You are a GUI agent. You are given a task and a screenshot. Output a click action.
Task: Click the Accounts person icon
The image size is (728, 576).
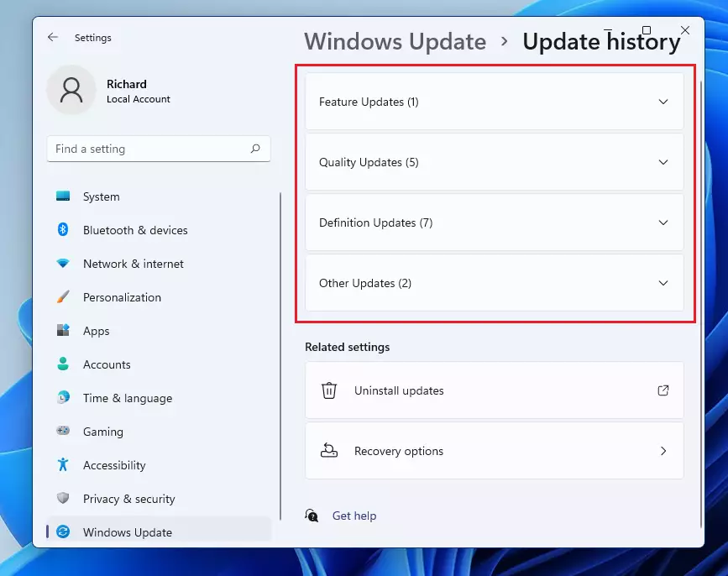[63, 364]
